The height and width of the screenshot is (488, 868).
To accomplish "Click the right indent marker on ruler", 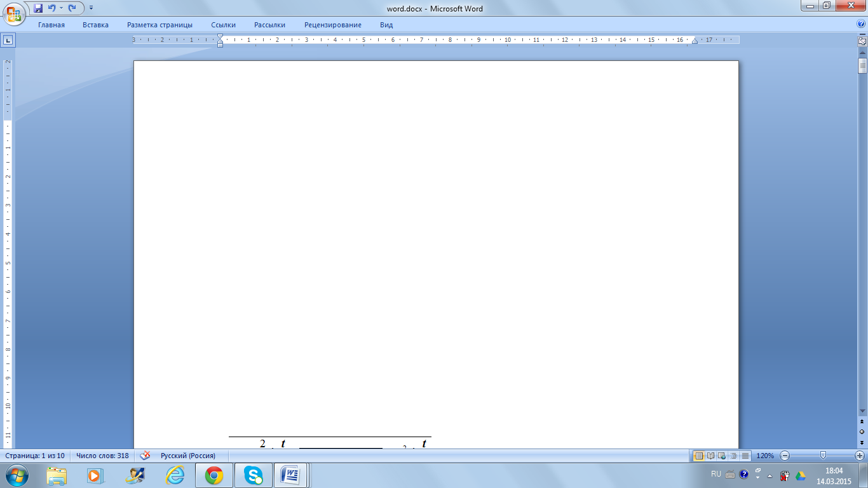I will [x=695, y=41].
